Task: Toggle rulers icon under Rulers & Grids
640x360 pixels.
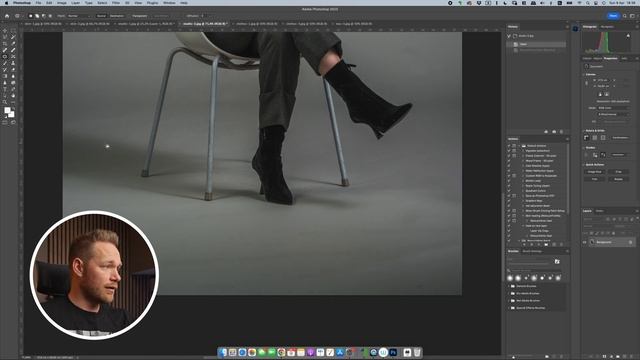Action: (586, 138)
